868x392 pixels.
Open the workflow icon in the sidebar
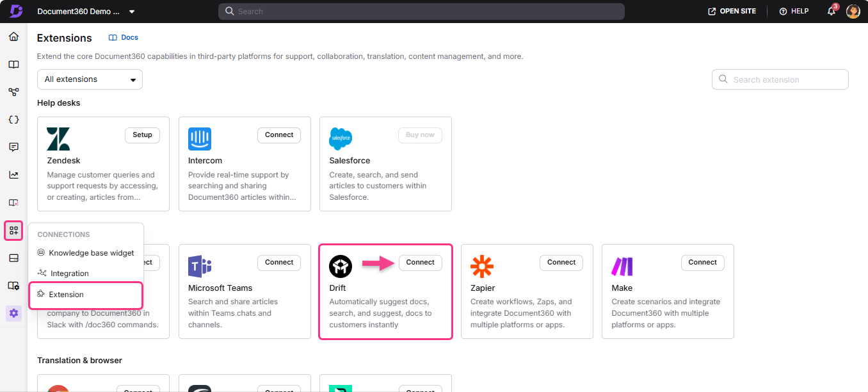(x=13, y=92)
